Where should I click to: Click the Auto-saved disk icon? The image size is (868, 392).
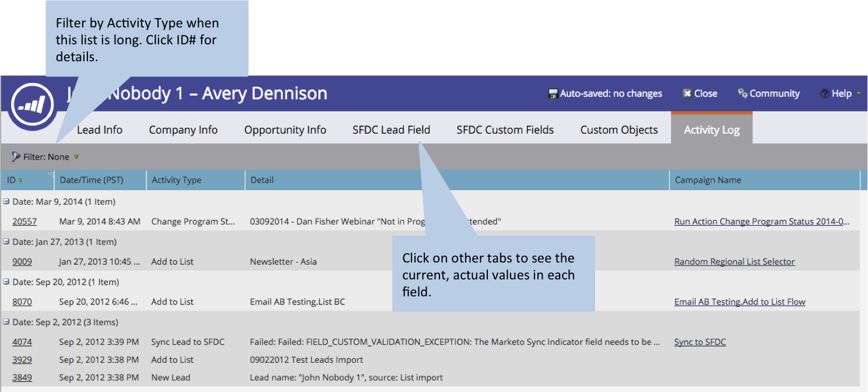(553, 94)
